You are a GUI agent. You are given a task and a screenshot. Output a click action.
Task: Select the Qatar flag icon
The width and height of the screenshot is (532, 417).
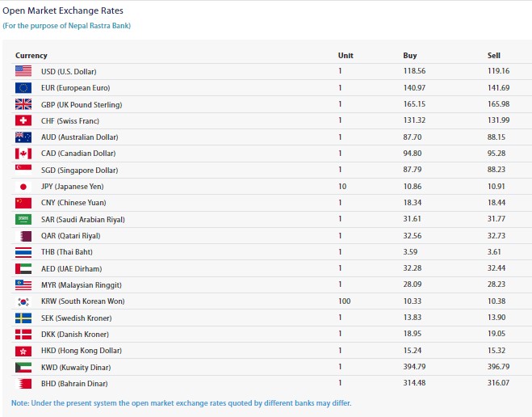click(x=23, y=236)
